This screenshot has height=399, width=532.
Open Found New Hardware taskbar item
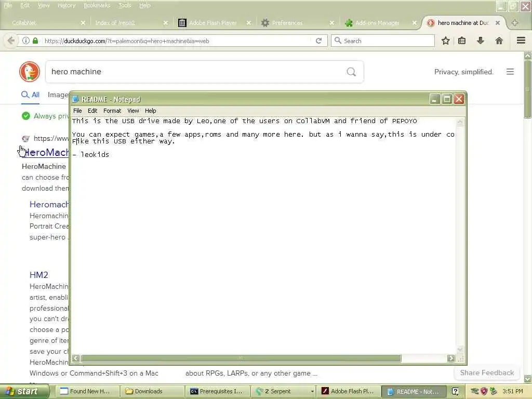click(x=87, y=391)
